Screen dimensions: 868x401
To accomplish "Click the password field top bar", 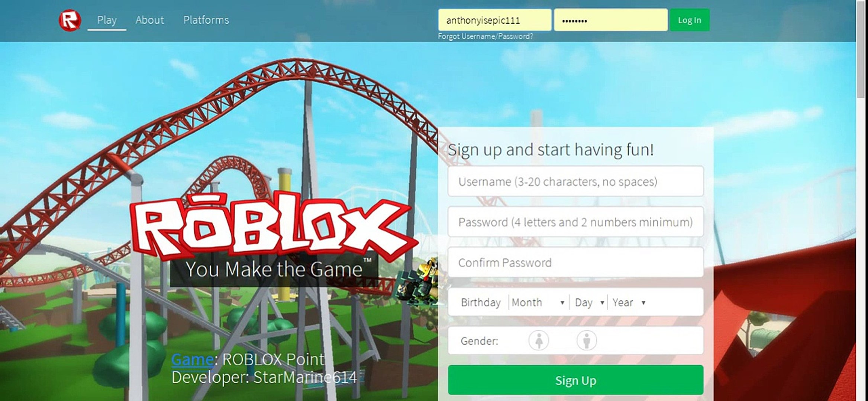I will pos(609,20).
